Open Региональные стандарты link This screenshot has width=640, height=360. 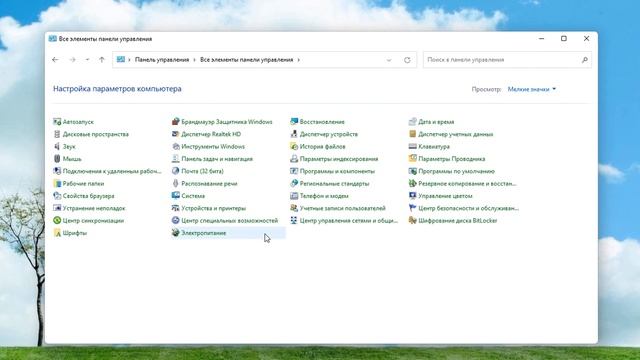(x=334, y=183)
